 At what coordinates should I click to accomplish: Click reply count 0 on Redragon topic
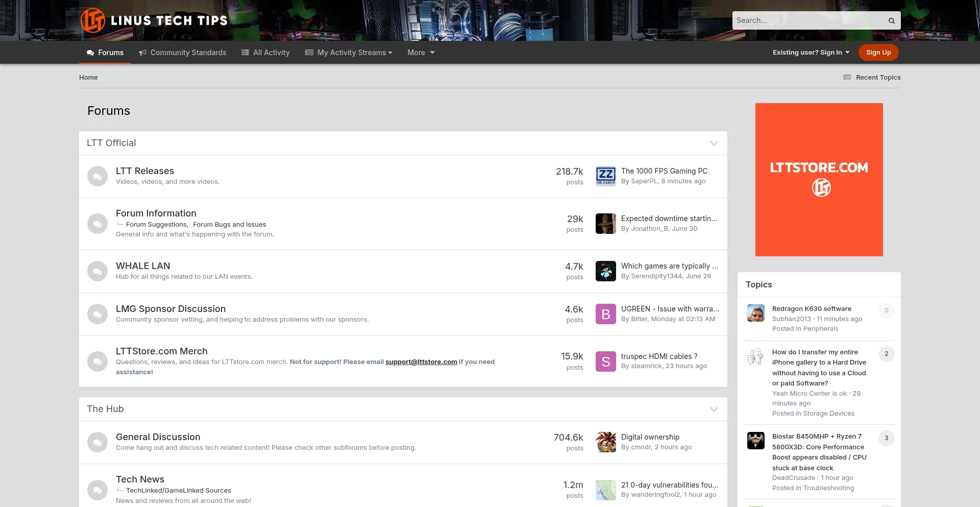887,310
